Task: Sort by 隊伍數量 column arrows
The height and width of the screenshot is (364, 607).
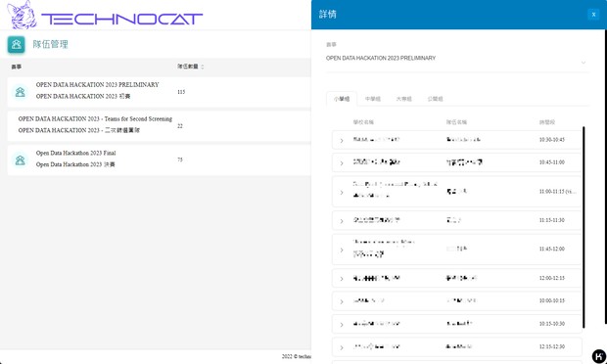Action: (x=203, y=67)
